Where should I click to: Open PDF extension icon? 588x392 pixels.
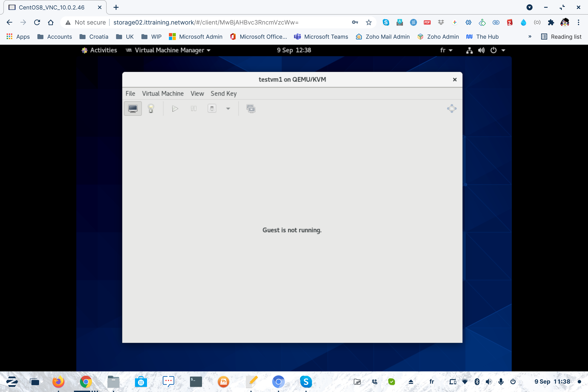[427, 22]
